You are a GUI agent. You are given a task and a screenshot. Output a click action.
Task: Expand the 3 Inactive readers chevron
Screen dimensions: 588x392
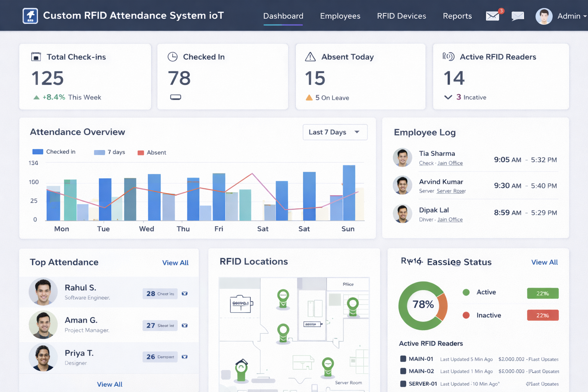pyautogui.click(x=448, y=97)
